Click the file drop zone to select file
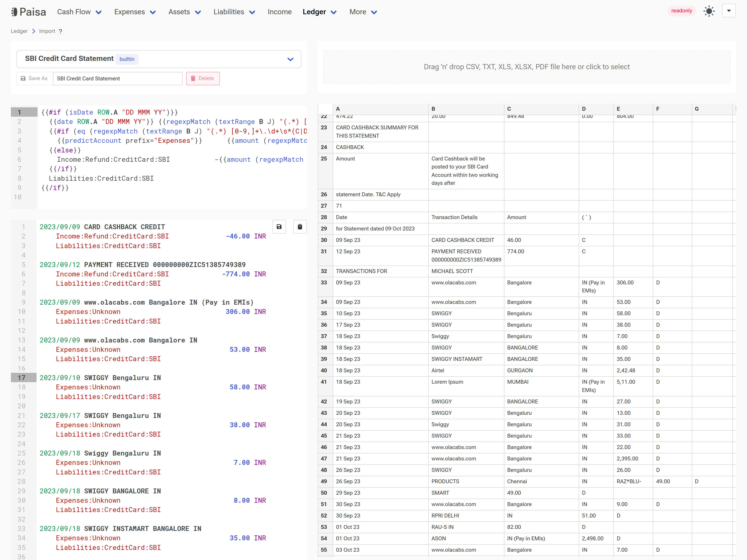 pos(527,67)
